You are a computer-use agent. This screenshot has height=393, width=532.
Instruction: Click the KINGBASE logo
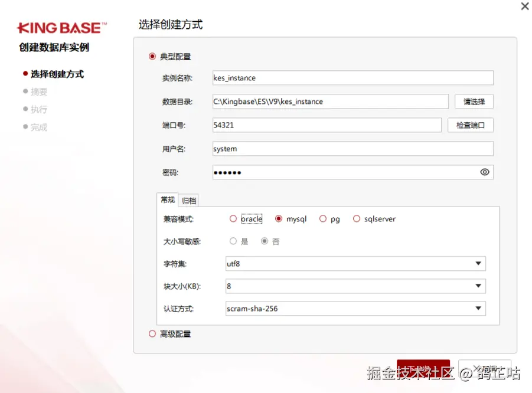click(62, 28)
